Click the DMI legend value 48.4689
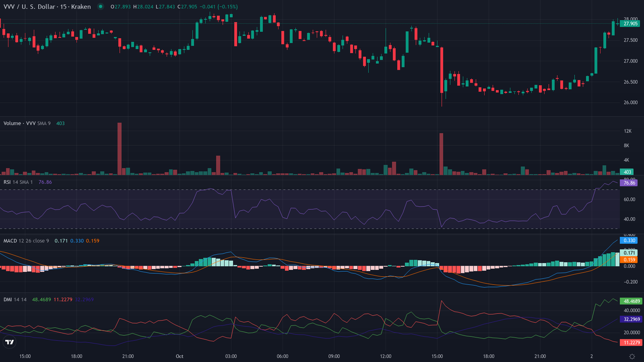The width and height of the screenshot is (644, 362). point(42,299)
